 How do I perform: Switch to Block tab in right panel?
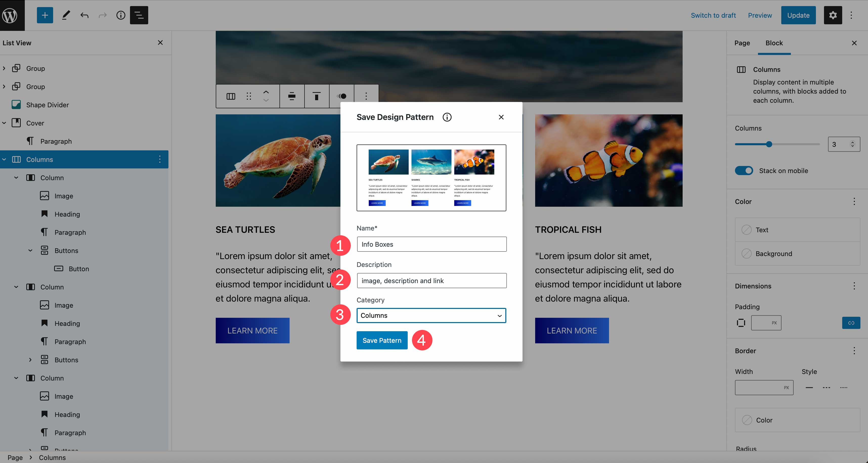(x=774, y=43)
